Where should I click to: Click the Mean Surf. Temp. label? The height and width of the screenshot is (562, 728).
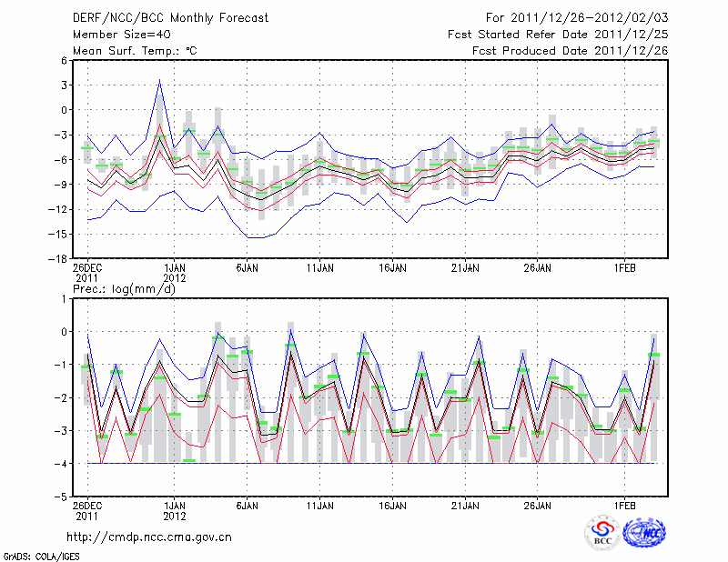[x=135, y=51]
